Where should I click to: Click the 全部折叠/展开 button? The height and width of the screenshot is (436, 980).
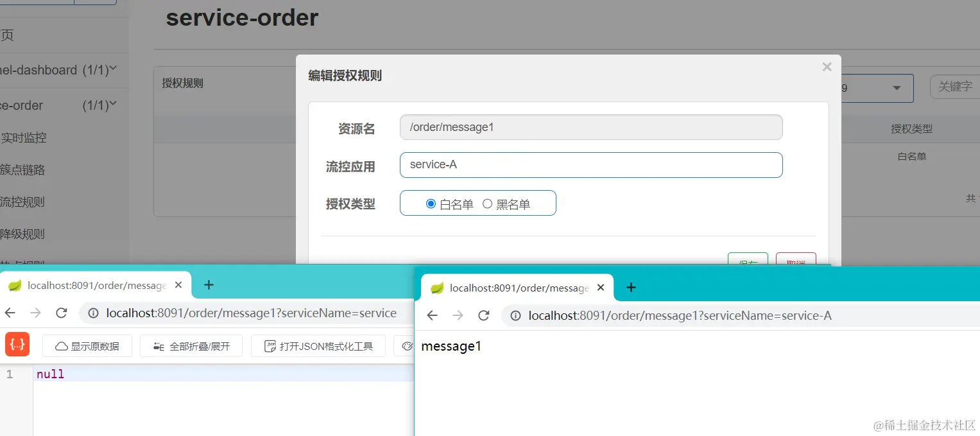pyautogui.click(x=191, y=346)
